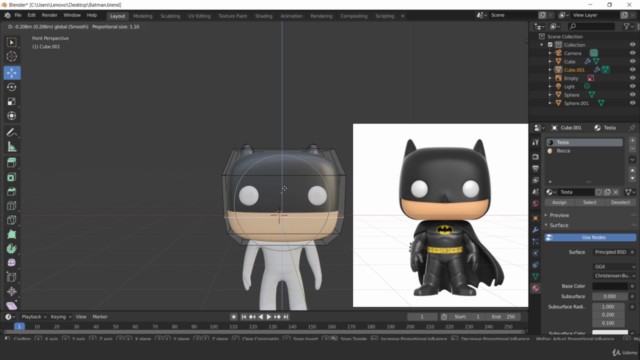Open the GGX distribution dropdown
This screenshot has height=360, width=640.
pos(614,267)
